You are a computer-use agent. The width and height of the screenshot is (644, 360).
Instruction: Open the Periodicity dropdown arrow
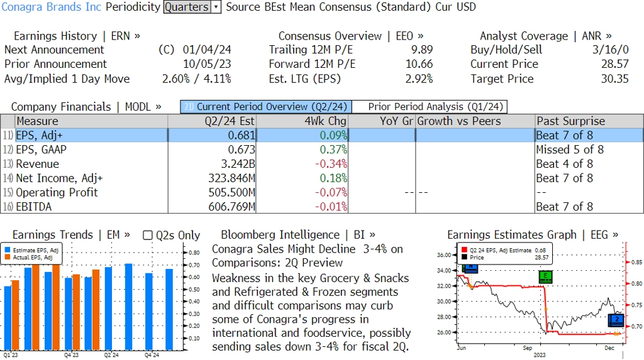click(x=216, y=7)
